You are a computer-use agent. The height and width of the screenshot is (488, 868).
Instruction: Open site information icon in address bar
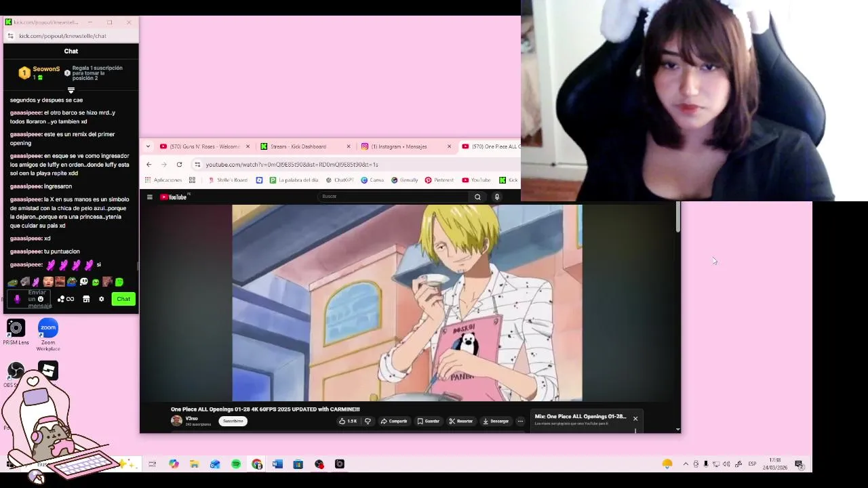[x=197, y=165]
